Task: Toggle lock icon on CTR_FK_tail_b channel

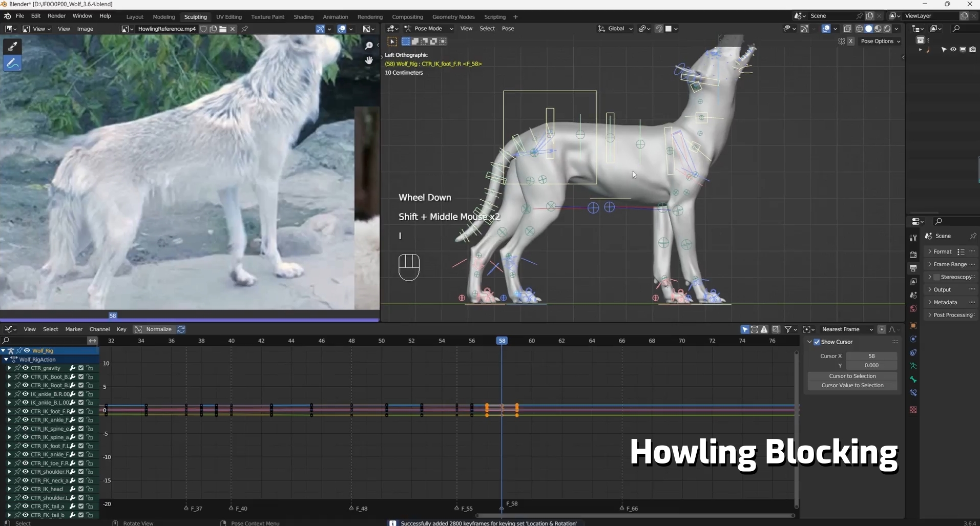Action: [90, 515]
